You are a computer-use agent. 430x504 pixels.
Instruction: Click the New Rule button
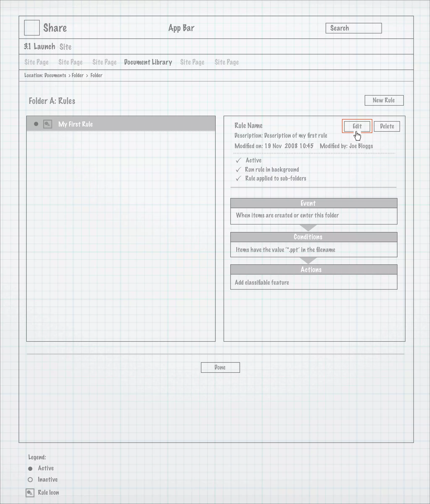point(384,100)
